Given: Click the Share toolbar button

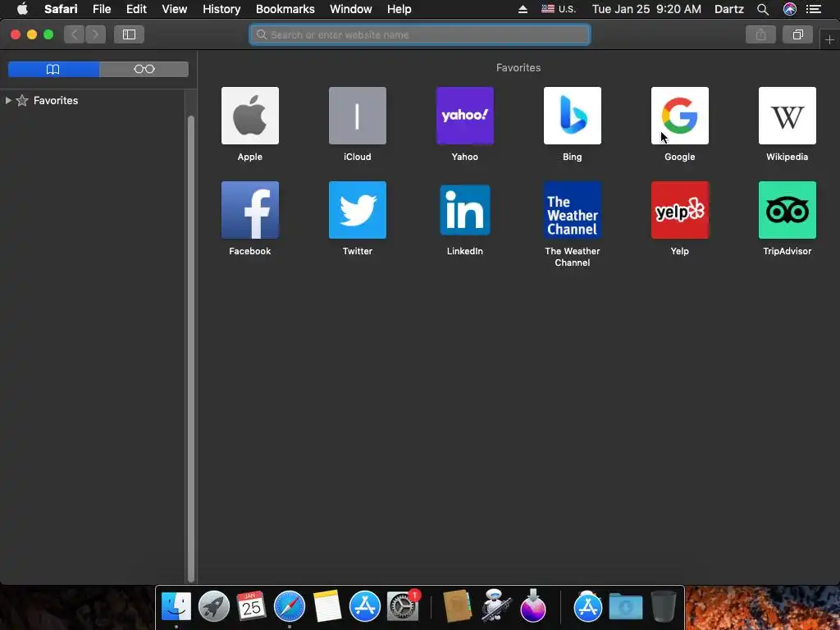Looking at the screenshot, I should 760,34.
